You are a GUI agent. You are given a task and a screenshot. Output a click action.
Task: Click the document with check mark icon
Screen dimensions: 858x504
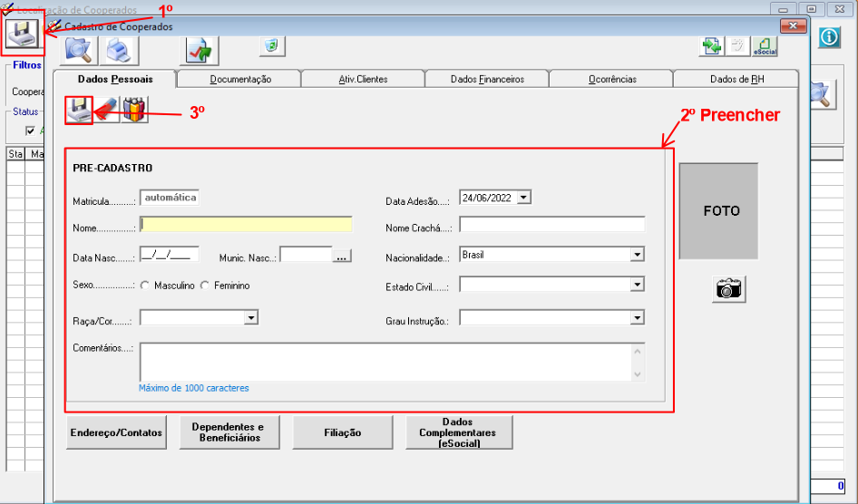(200, 51)
